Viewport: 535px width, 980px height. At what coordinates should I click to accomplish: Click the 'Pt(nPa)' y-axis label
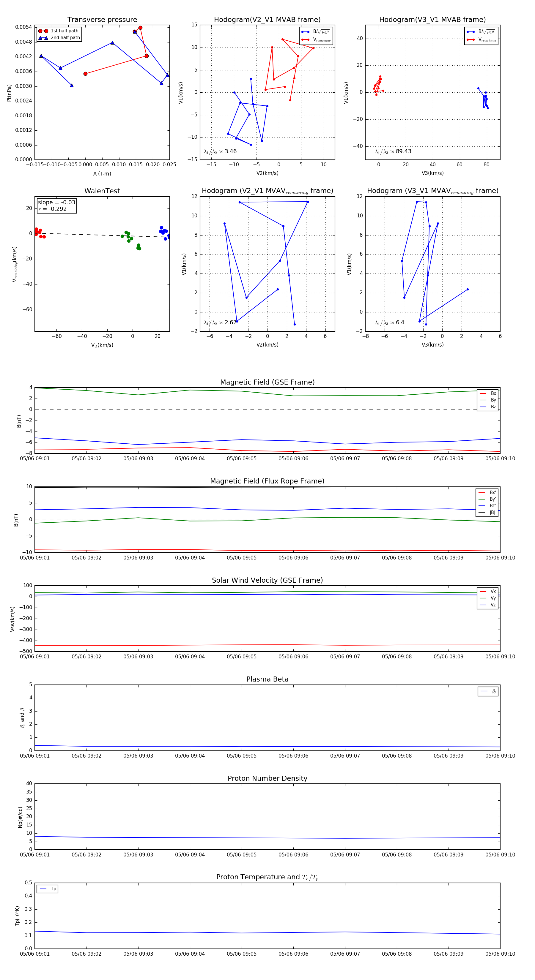(x=9, y=92)
